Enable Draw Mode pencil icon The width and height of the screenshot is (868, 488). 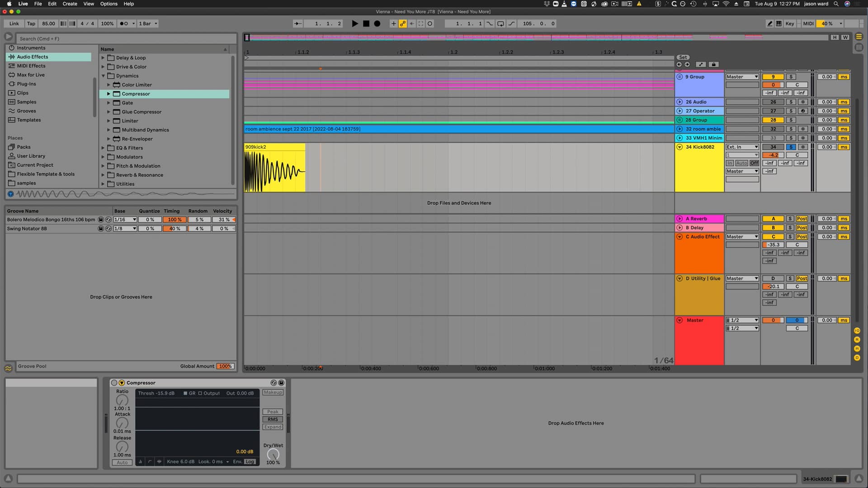click(x=769, y=23)
